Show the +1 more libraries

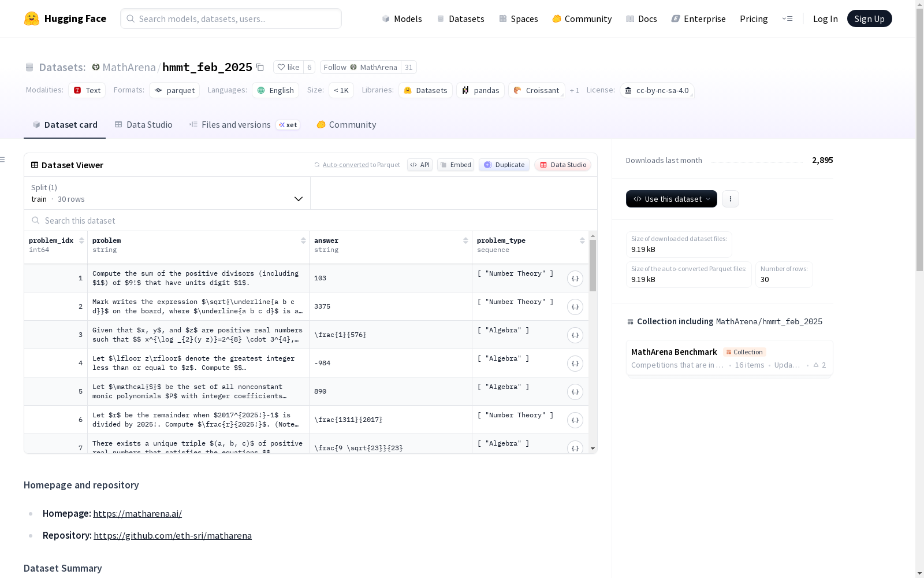coord(575,90)
